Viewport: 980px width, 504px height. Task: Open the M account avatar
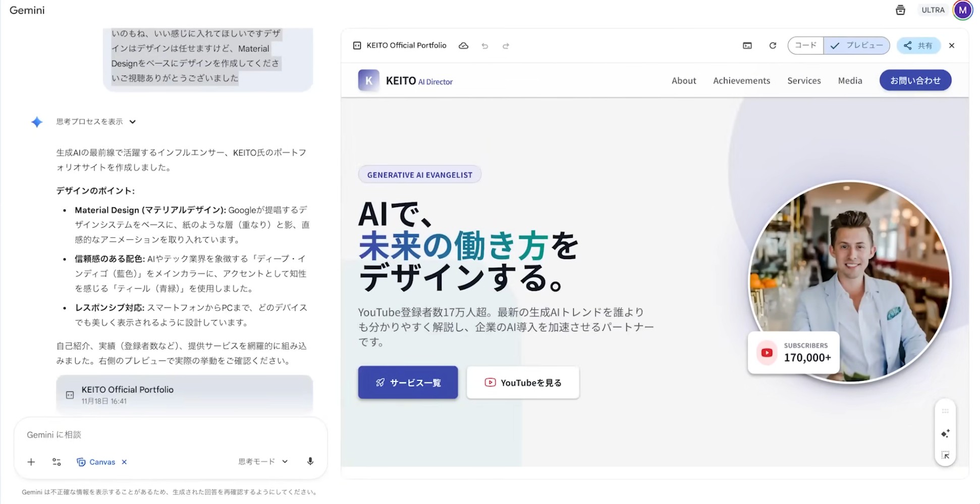tap(962, 10)
